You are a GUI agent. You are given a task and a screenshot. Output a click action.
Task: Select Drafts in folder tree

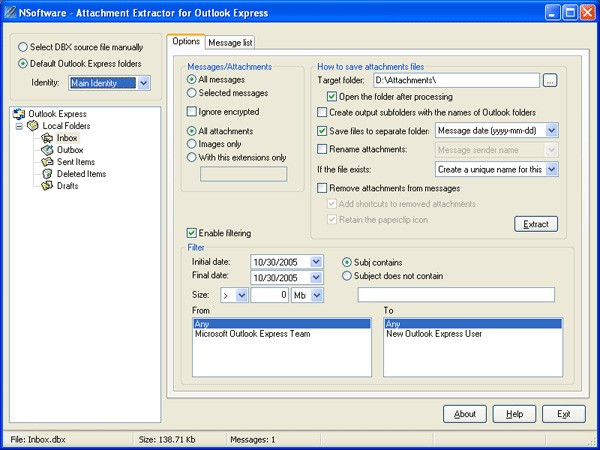(68, 186)
